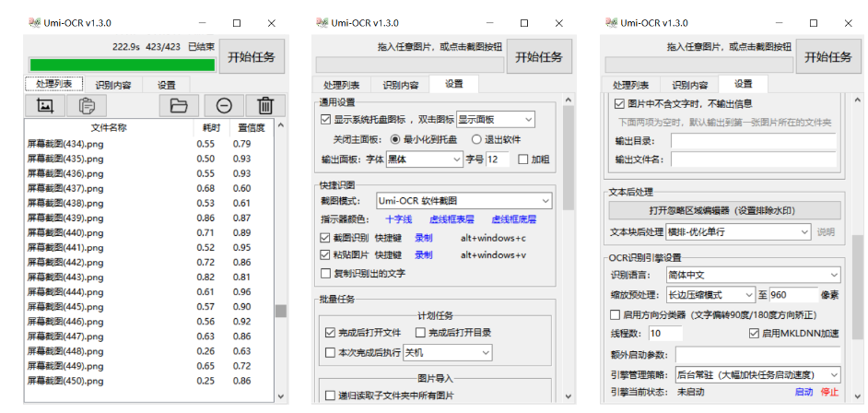Click the 输出文件名 input field
The image size is (868, 413).
pos(754,159)
